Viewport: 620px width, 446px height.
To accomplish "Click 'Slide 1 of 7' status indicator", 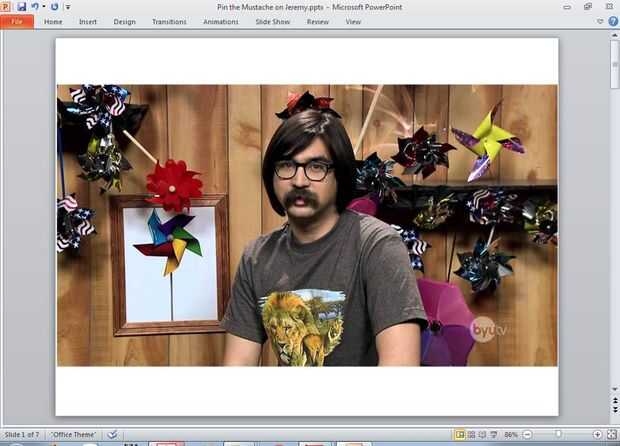I will tap(22, 435).
